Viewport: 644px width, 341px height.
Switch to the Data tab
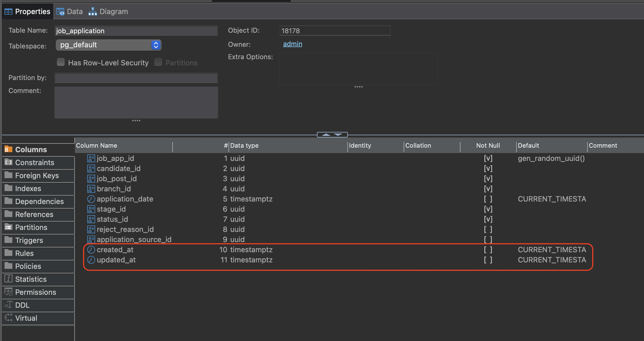point(75,12)
